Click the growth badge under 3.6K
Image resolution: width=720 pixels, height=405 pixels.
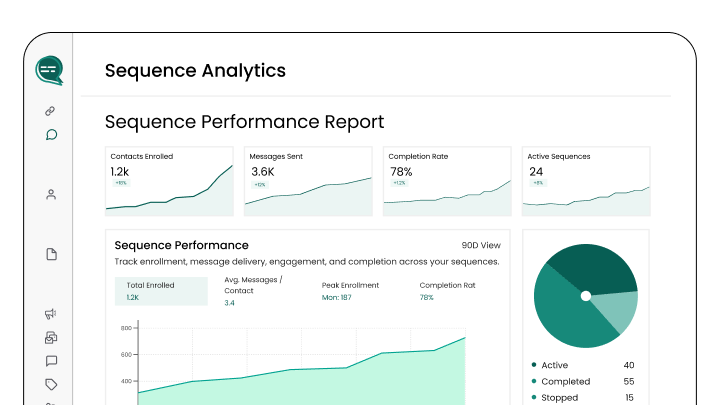click(260, 185)
